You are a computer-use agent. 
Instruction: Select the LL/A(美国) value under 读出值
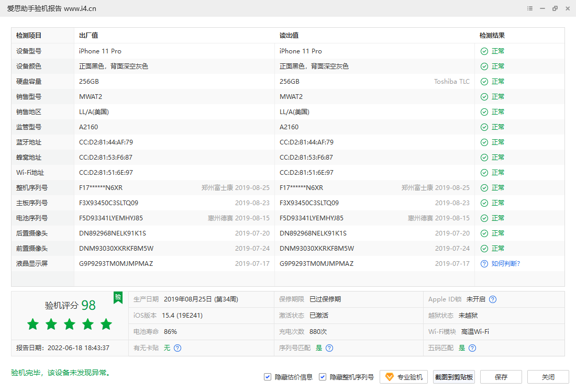click(x=295, y=112)
